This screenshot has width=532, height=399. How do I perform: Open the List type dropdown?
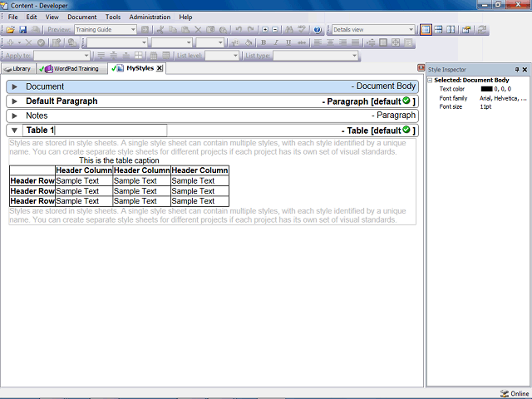[354, 56]
